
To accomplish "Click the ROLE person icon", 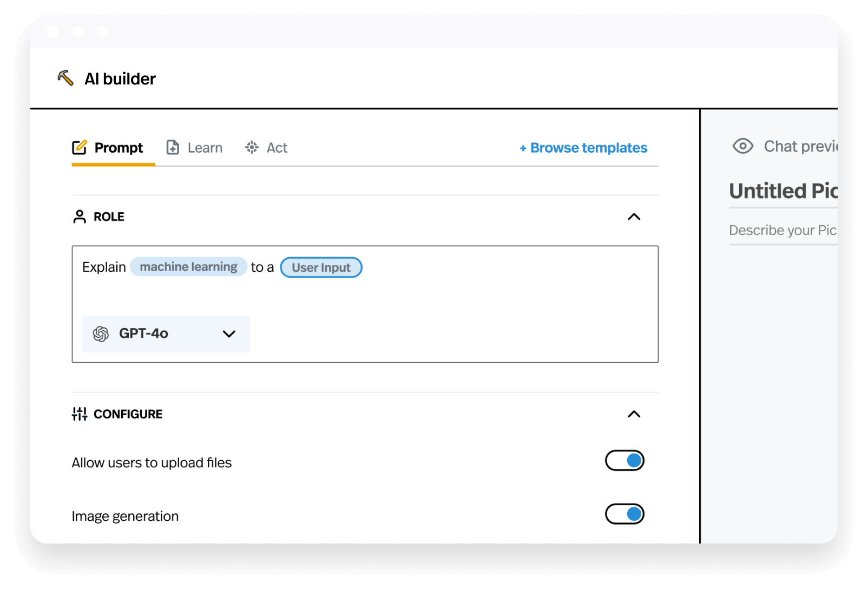I will [80, 217].
